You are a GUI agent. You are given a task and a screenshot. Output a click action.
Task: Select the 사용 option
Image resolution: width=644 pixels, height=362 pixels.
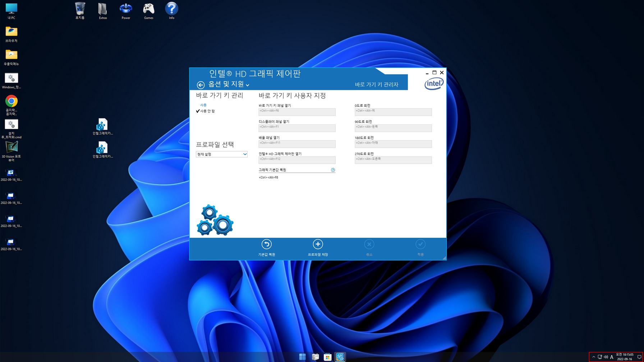pyautogui.click(x=203, y=105)
